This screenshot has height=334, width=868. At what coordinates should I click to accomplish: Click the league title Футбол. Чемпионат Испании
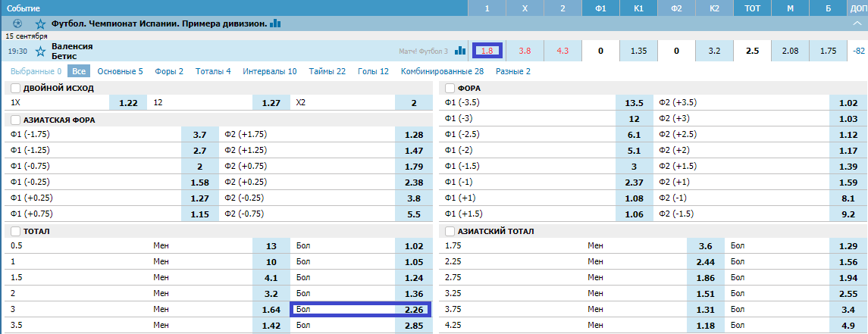click(159, 23)
